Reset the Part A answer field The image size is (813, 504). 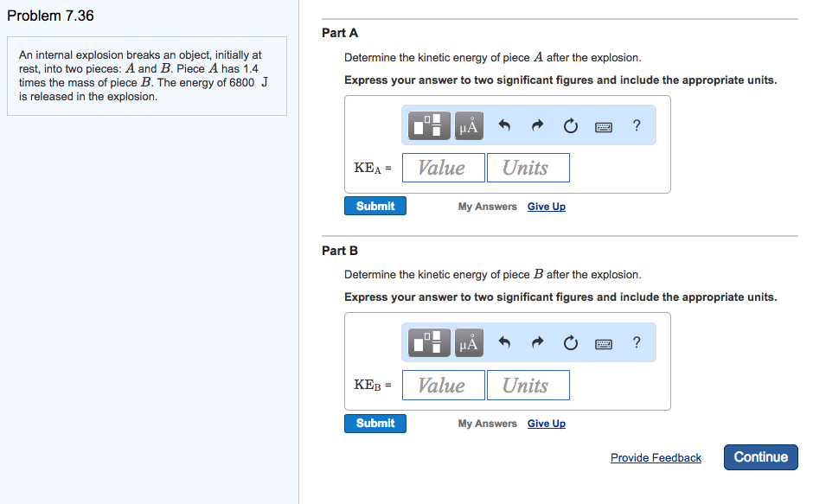point(570,124)
